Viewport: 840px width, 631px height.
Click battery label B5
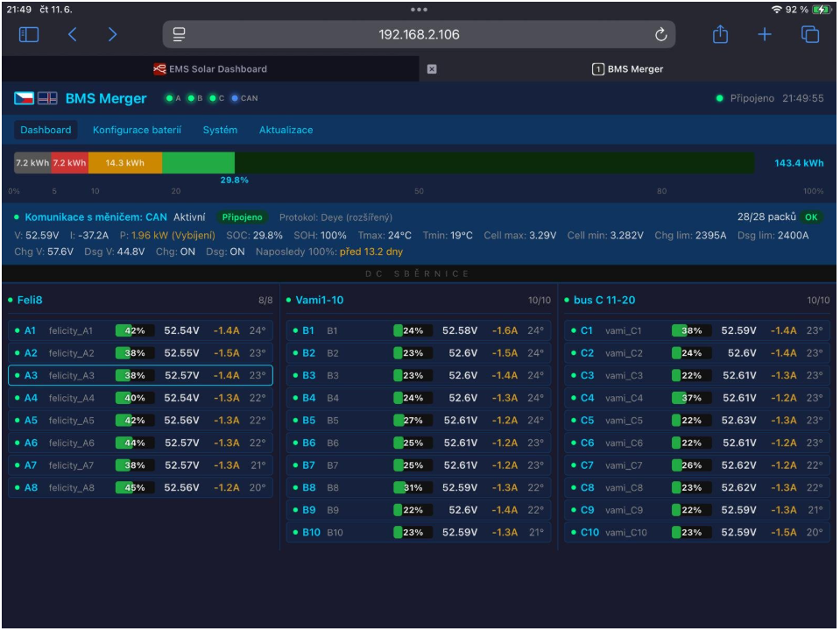point(308,421)
